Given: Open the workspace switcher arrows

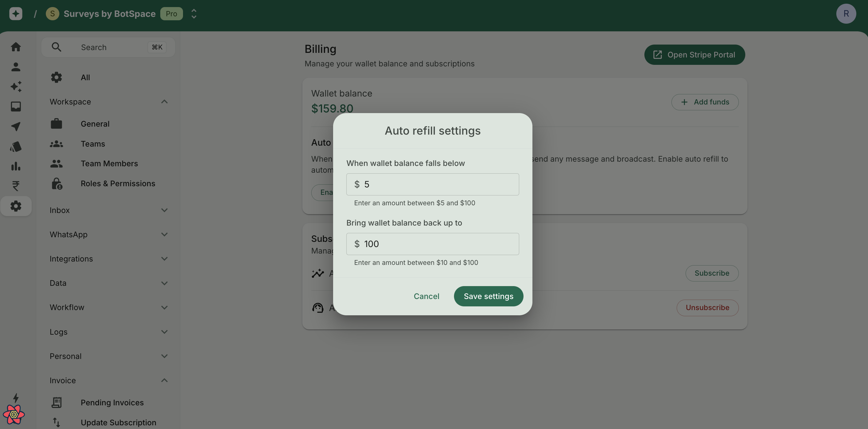Looking at the screenshot, I should pos(194,14).
